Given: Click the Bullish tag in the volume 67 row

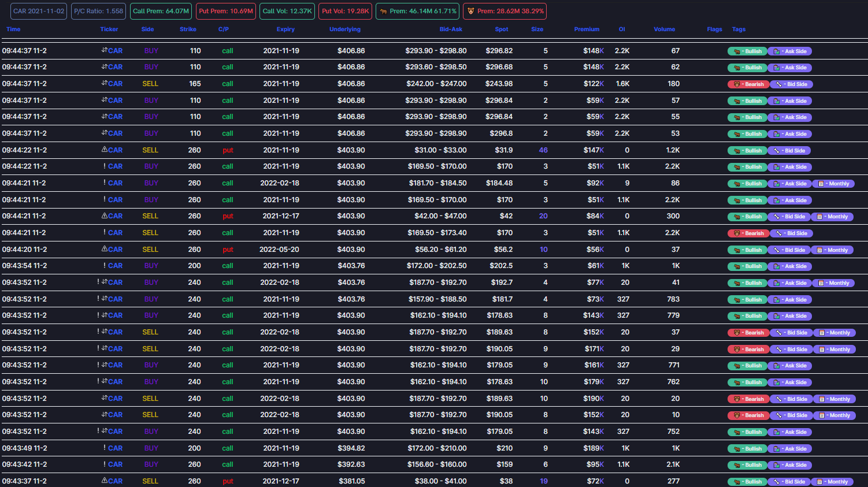Looking at the screenshot, I should 747,51.
